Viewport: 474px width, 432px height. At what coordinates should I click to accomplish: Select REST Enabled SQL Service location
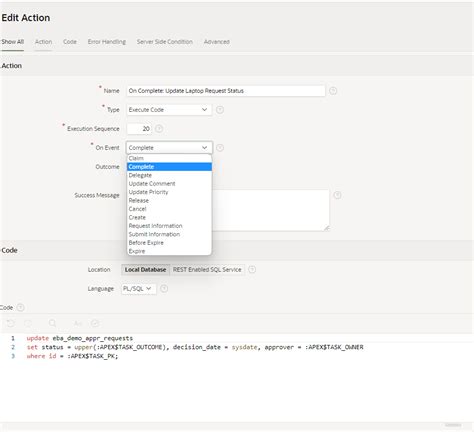coord(207,270)
